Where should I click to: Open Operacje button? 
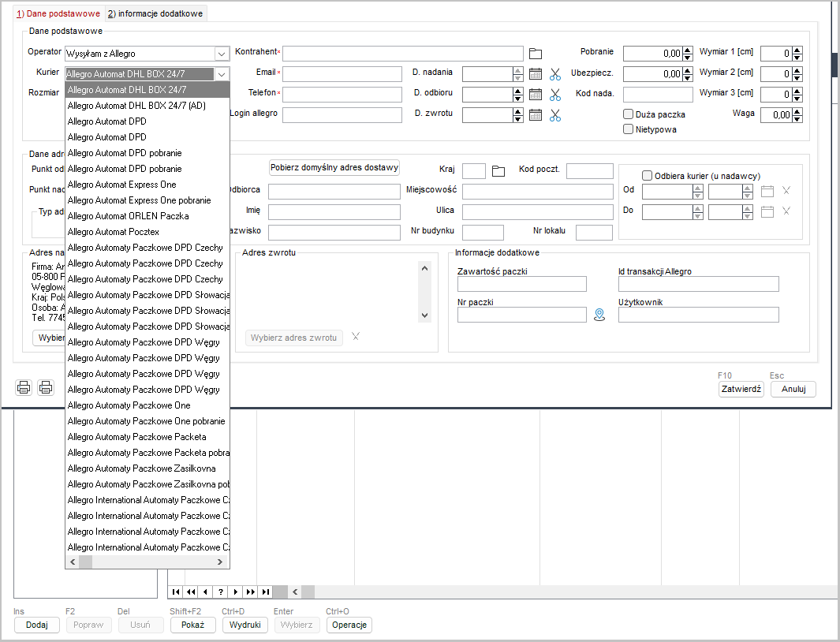[349, 625]
